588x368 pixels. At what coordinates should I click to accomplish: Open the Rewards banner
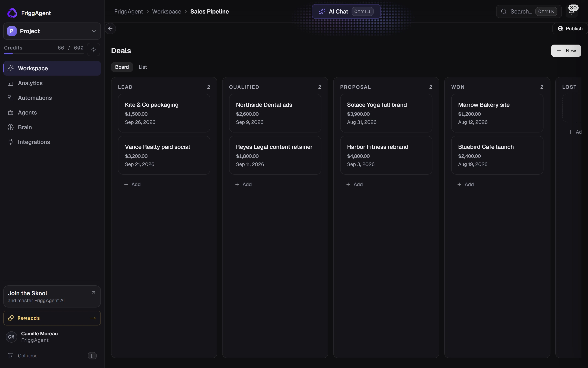(x=52, y=318)
